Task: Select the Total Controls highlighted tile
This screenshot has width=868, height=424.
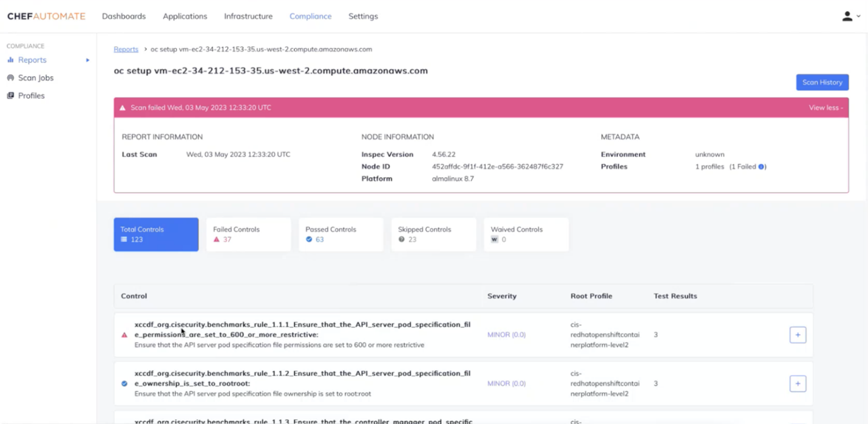Action: [x=155, y=234]
